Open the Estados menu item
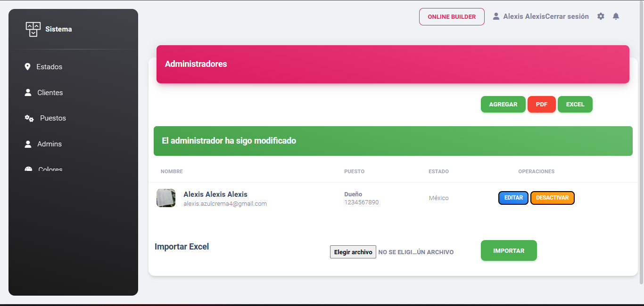The height and width of the screenshot is (306, 644). 49,67
